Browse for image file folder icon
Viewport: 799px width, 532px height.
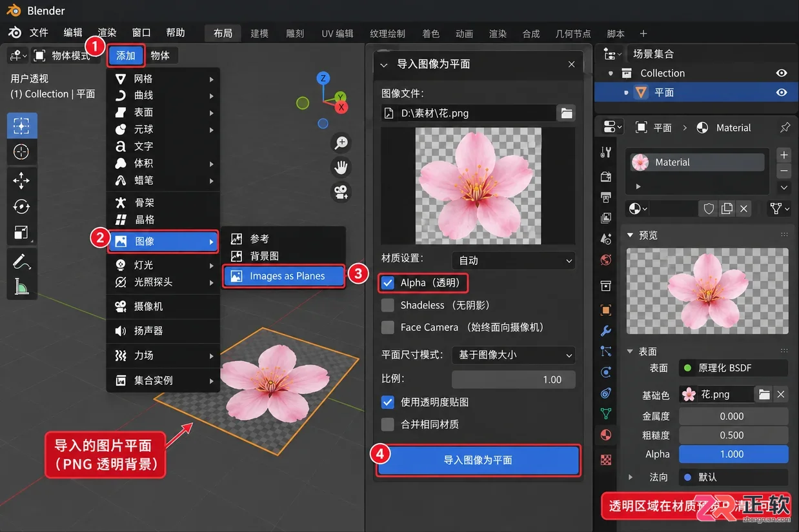[x=566, y=113]
